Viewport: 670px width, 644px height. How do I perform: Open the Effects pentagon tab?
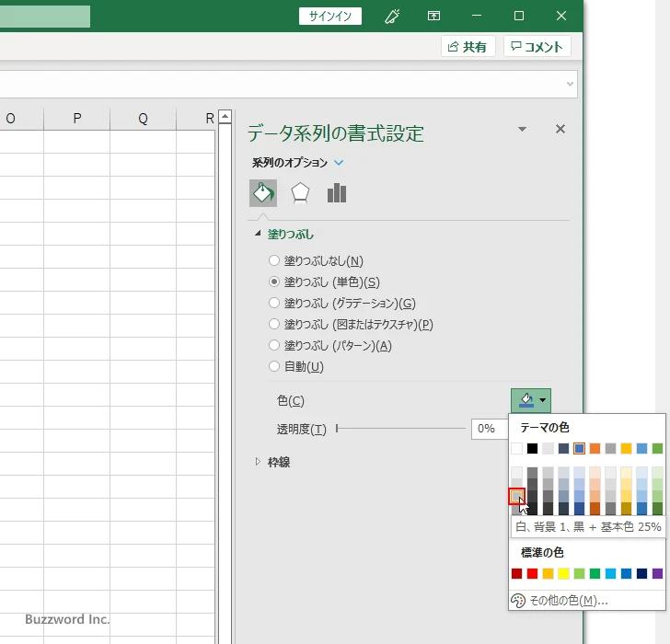(300, 193)
